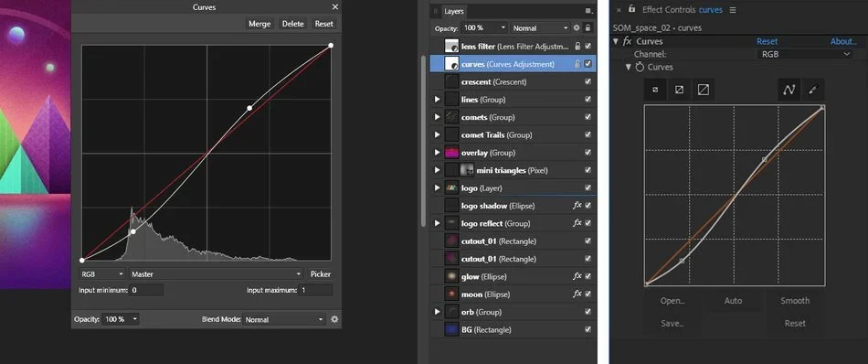
Task: Click the overlay layer thumbnail
Action: click(452, 153)
